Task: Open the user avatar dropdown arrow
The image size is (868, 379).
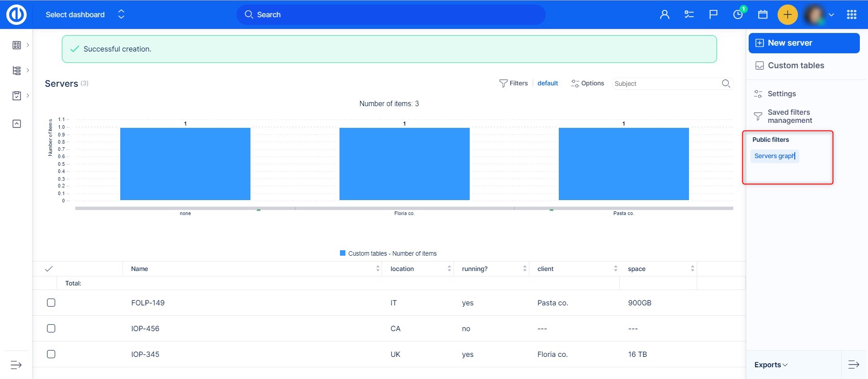Action: (x=831, y=14)
